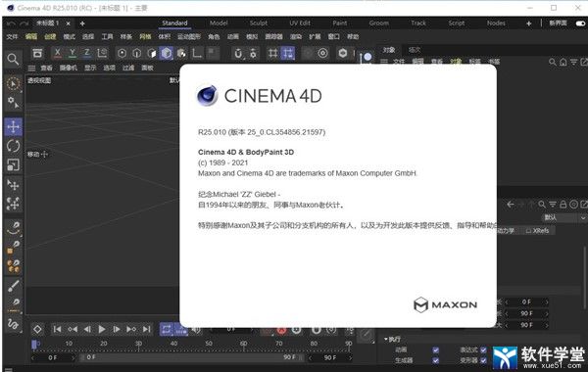Jump to the next keyframe

131,329
